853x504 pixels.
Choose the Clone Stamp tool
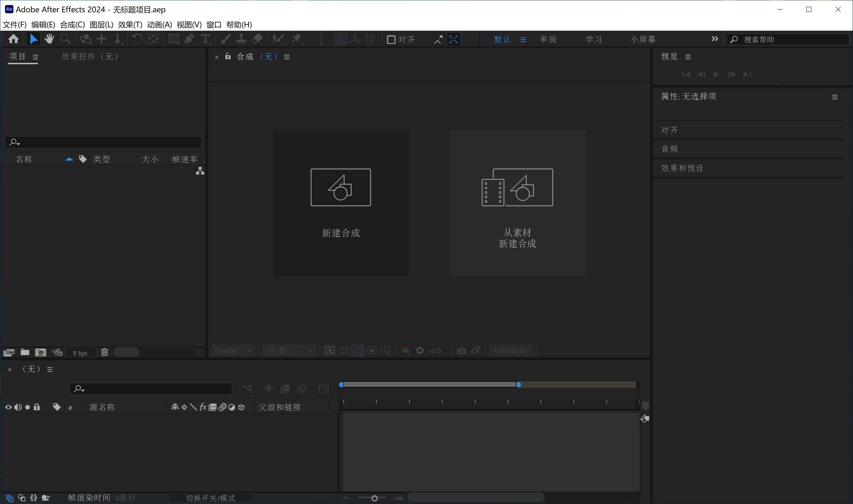click(x=241, y=39)
